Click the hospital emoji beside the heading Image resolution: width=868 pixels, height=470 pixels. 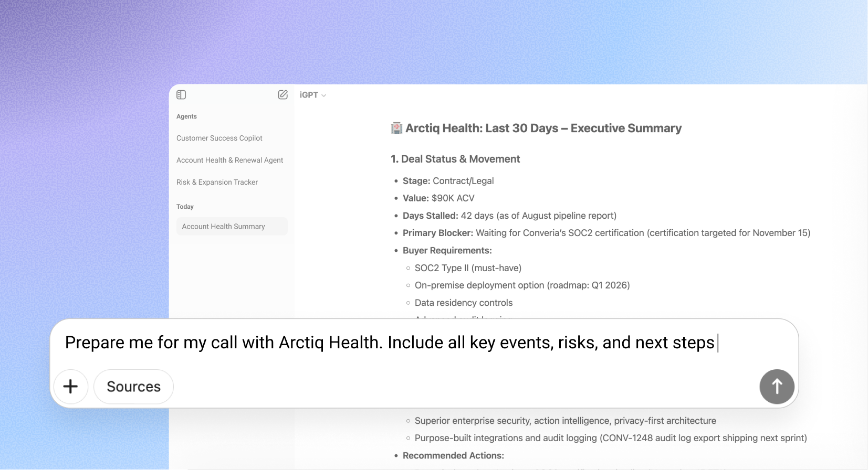coord(396,129)
